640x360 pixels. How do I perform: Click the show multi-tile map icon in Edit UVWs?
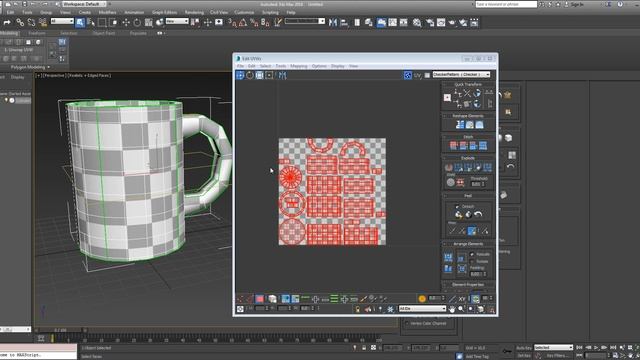(407, 75)
